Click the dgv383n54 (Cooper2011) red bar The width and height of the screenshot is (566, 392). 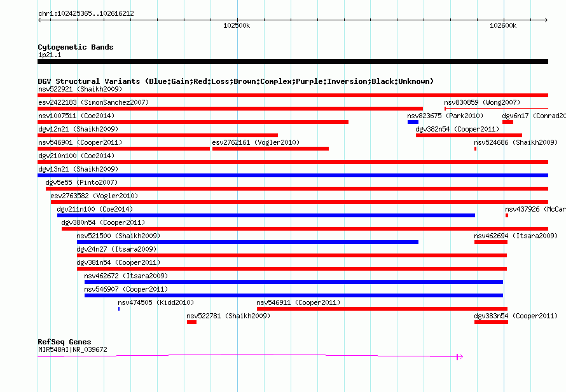[492, 322]
